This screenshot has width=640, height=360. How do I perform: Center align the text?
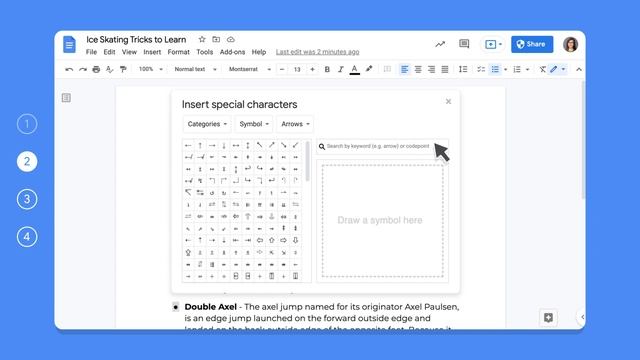418,69
